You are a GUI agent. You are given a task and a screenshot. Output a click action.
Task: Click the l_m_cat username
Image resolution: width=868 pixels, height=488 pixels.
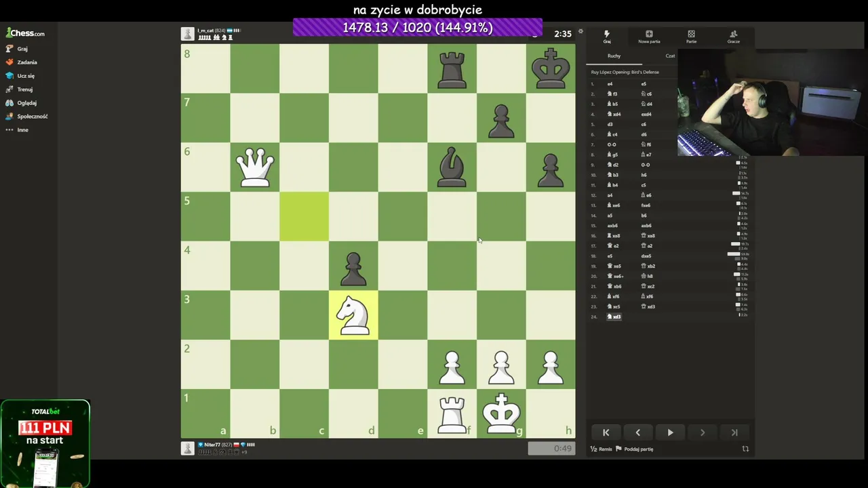pos(205,30)
